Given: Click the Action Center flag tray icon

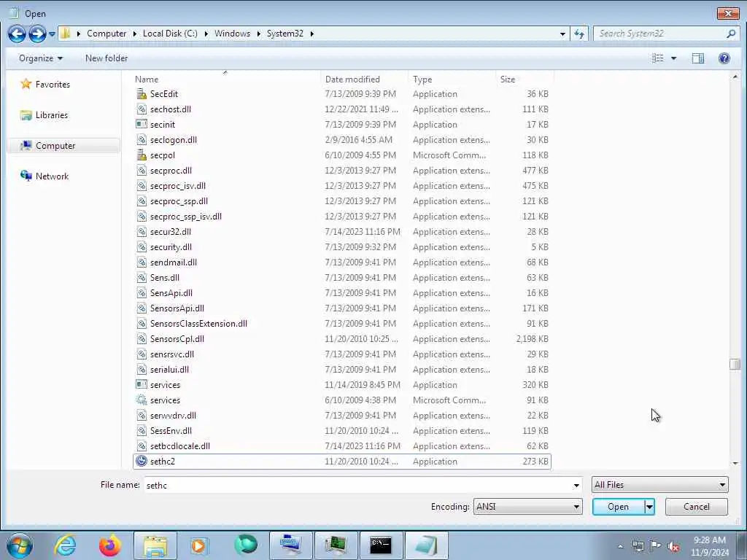Looking at the screenshot, I should click(656, 547).
